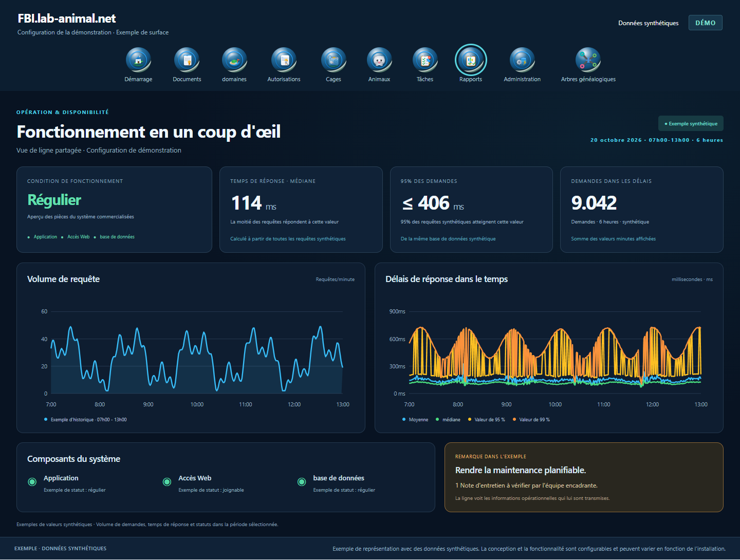Toggle the Valeur de 95 % legend
Viewport: 740px width, 560px height.
[486, 420]
